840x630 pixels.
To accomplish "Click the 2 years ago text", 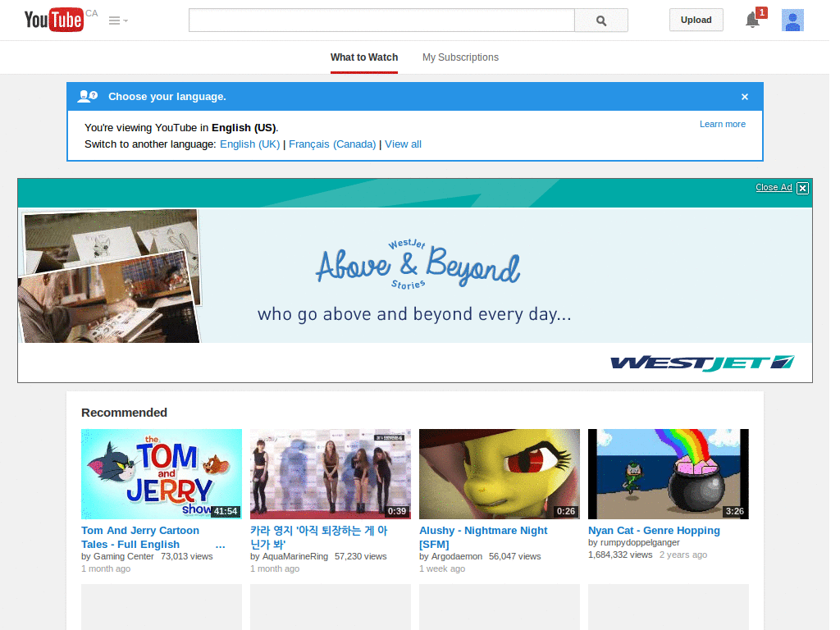I will click(x=683, y=555).
